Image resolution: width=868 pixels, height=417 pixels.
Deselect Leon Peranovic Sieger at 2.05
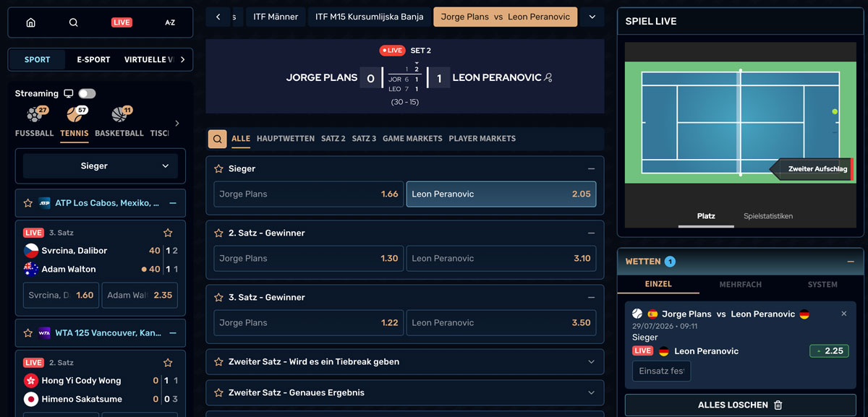pyautogui.click(x=501, y=194)
